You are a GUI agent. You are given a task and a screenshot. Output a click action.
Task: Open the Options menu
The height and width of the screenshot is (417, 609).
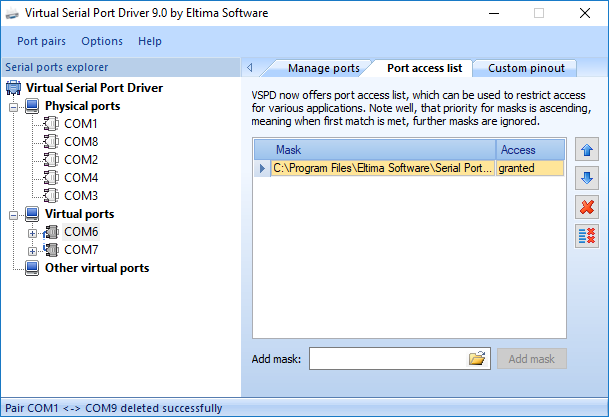102,41
